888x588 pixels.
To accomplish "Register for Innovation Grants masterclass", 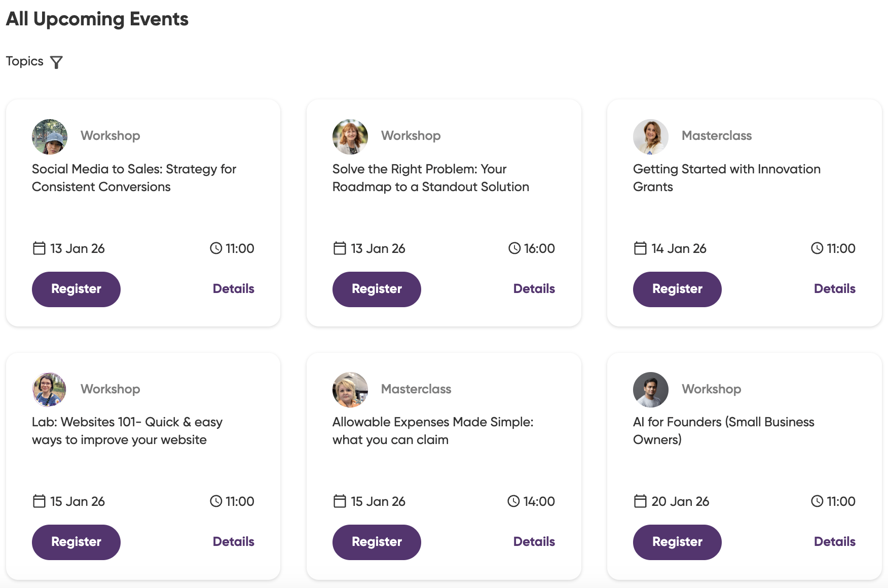I will pos(677,289).
